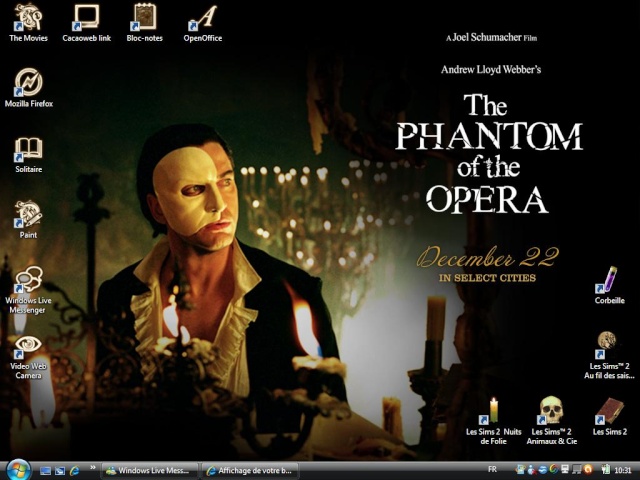Expand the Quick Launch overflow chevron
This screenshot has width=640, height=480.
click(x=93, y=468)
